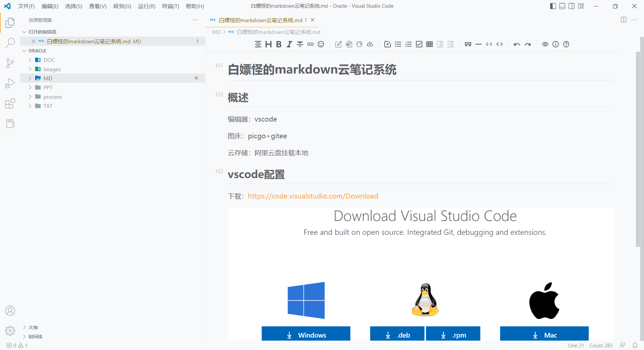The width and height of the screenshot is (644, 350).
Task: Open the Run and Debug view
Action: [x=10, y=83]
